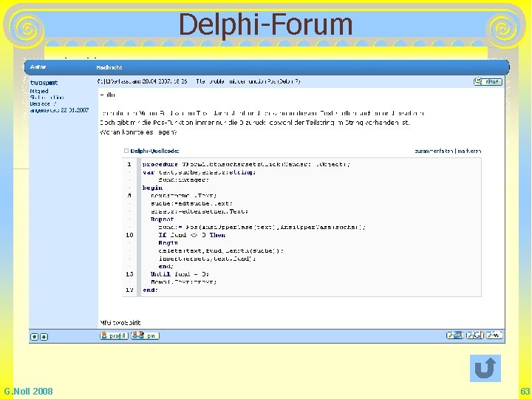Click the back-arrow return icon on the slide
The width and height of the screenshot is (532, 399).
pos(485,368)
